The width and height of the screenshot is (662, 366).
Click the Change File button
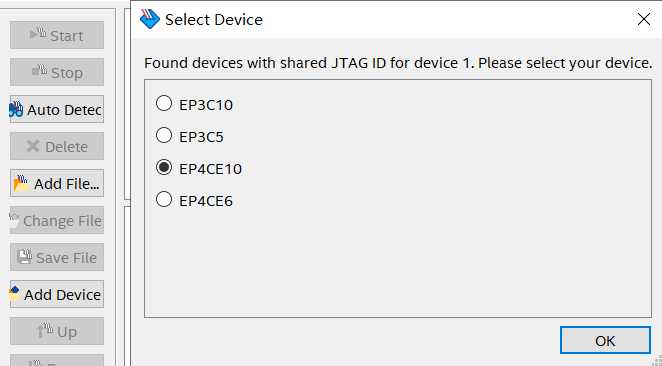click(x=57, y=220)
